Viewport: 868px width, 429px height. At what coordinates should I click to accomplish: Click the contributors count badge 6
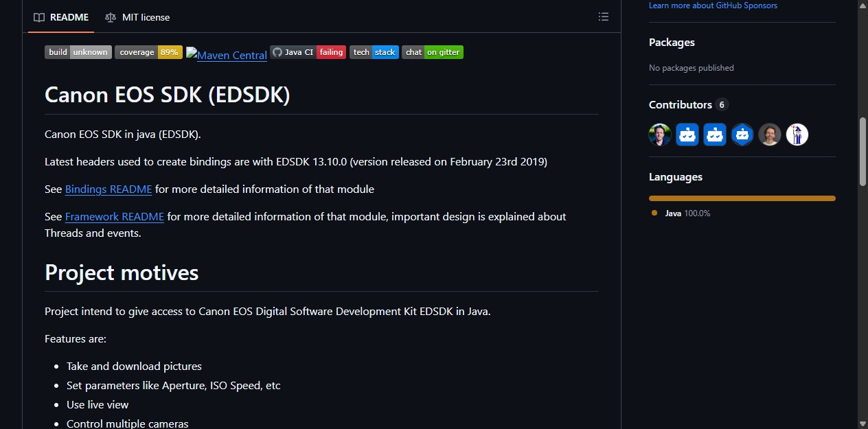(721, 105)
